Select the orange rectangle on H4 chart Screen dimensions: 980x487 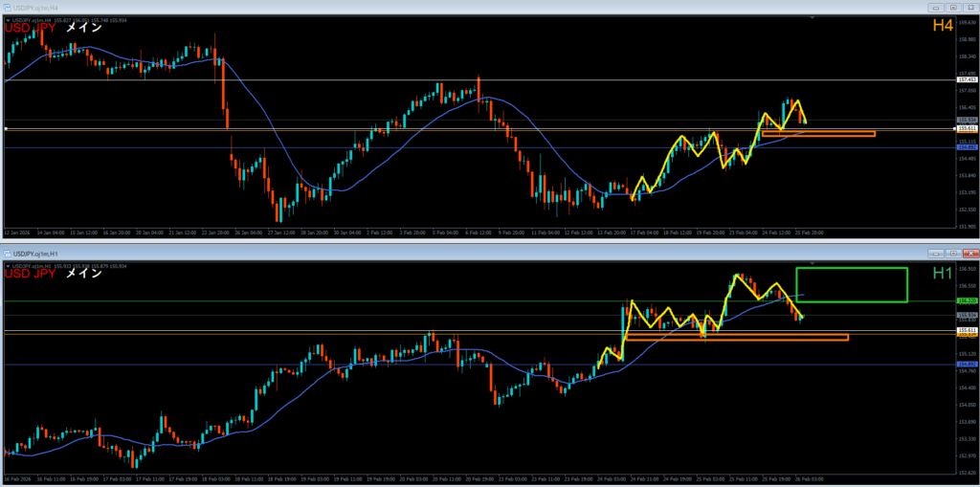click(x=818, y=134)
